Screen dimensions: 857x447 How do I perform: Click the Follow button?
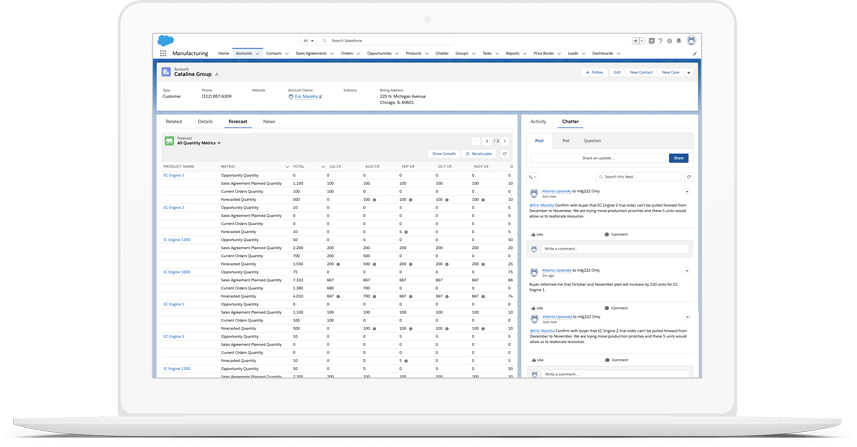(x=594, y=73)
